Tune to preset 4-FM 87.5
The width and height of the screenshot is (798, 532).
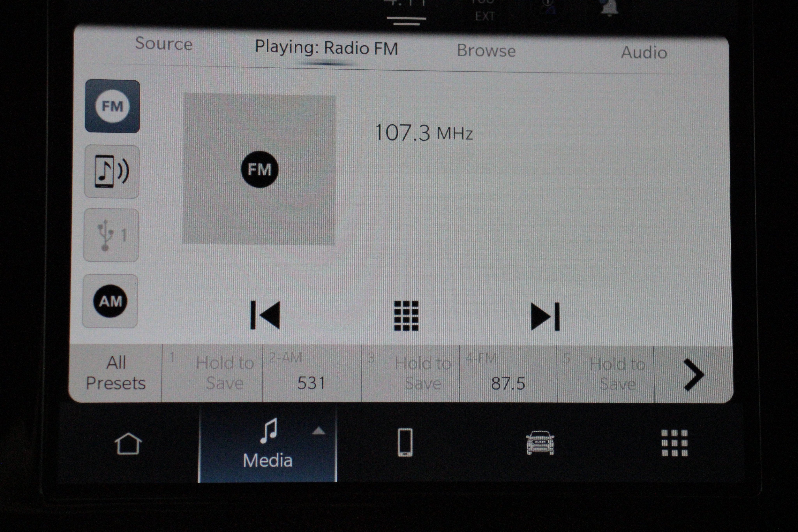[508, 374]
